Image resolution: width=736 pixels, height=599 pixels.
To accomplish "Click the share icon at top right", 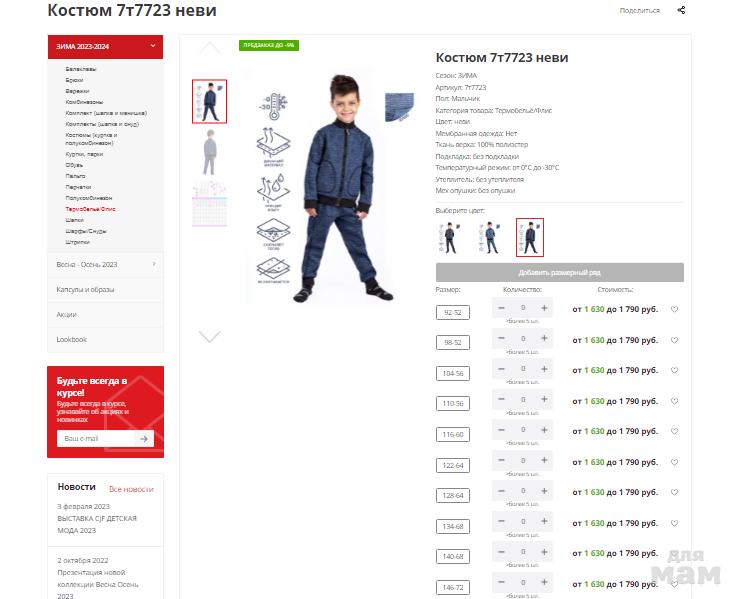I will tap(681, 10).
